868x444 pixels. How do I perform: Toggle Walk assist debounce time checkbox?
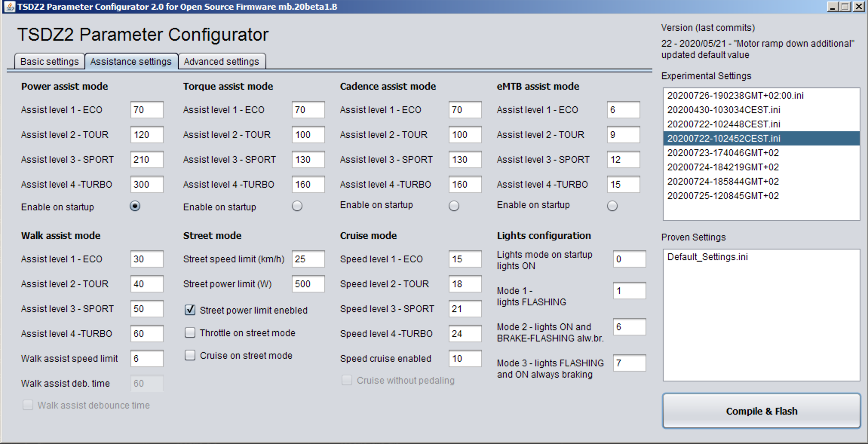[x=28, y=405]
